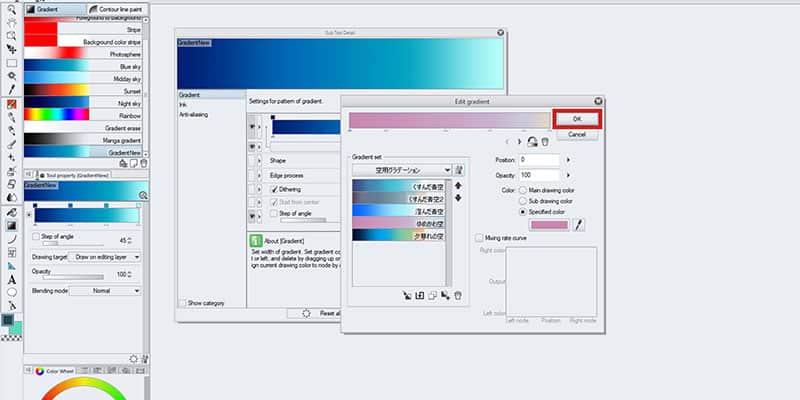
Task: Add gradient to set icon
Action: 419,295
